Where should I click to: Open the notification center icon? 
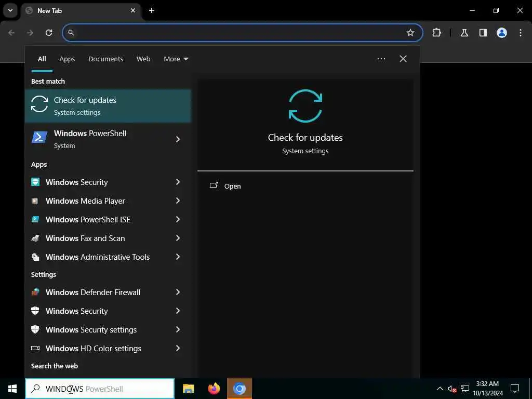[515, 389]
